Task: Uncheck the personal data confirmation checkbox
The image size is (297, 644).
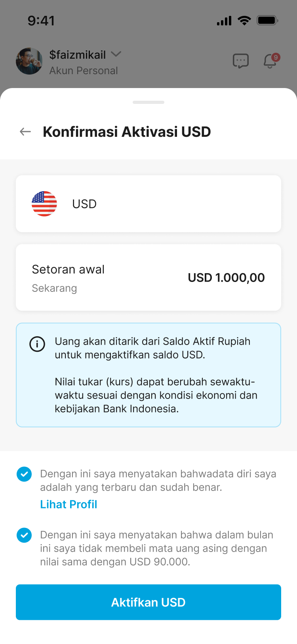Action: [x=24, y=474]
